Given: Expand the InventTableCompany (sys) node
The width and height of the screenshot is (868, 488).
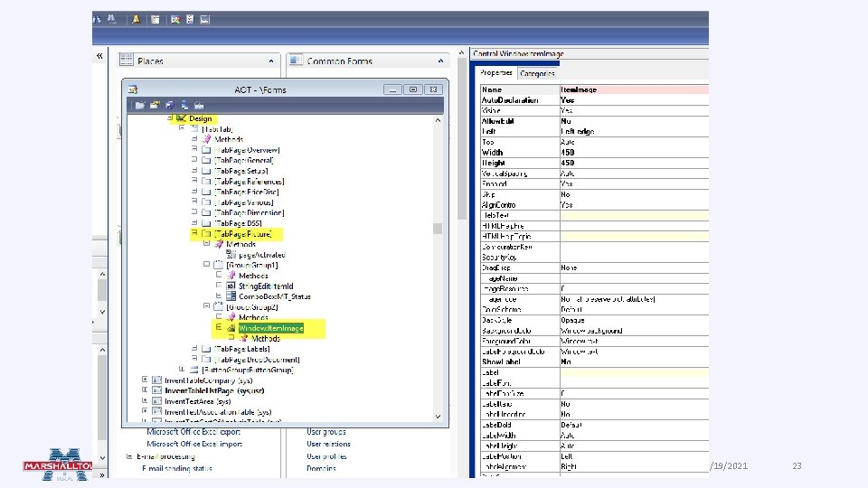Looking at the screenshot, I should 145,380.
